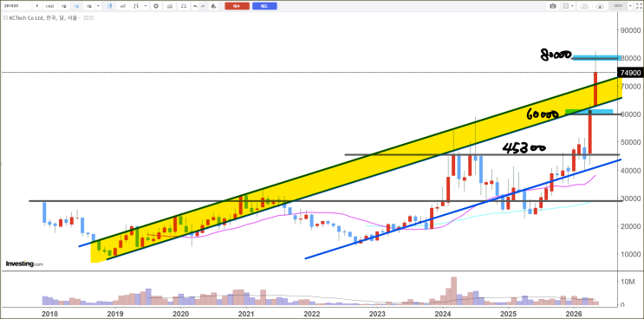Open the compare symbols scale icon
644x319 pixels.
pos(184,6)
